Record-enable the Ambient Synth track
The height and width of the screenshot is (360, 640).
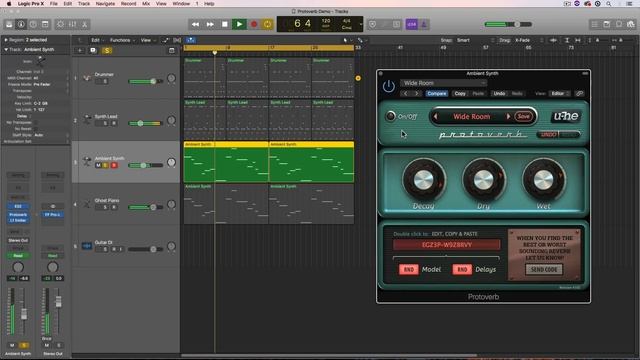point(114,165)
